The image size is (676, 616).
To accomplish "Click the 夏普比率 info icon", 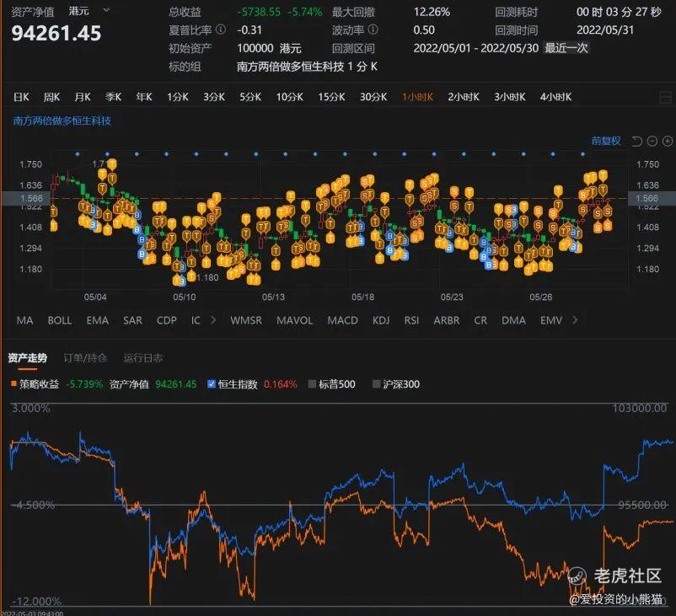I will pos(221,29).
